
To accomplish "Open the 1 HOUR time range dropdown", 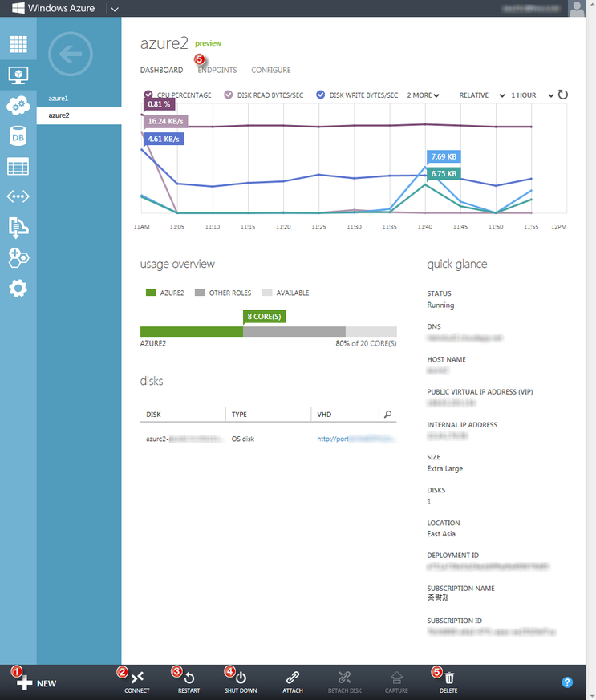I will [x=532, y=95].
